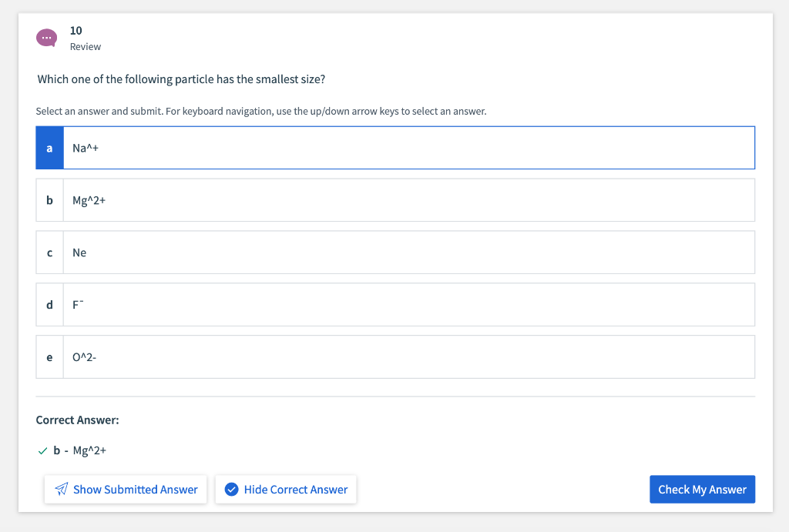Choose the O^2- answer option
789x532 pixels.
coord(408,357)
